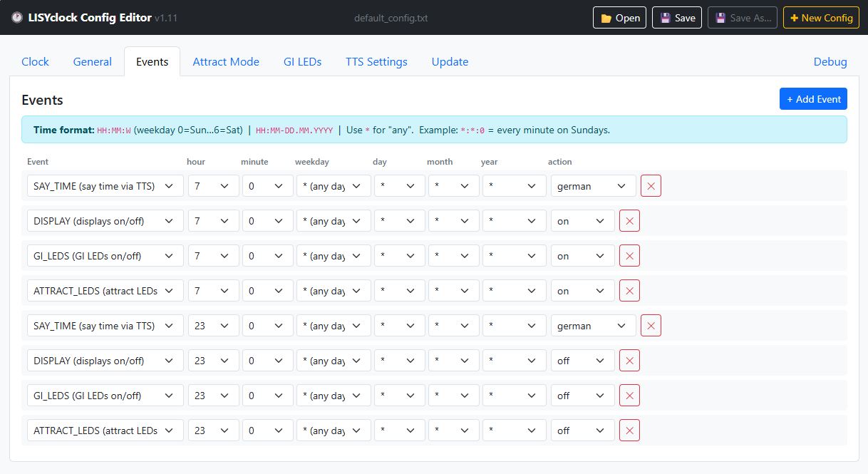Click the floppy disk icon on the Save button

pyautogui.click(x=664, y=17)
